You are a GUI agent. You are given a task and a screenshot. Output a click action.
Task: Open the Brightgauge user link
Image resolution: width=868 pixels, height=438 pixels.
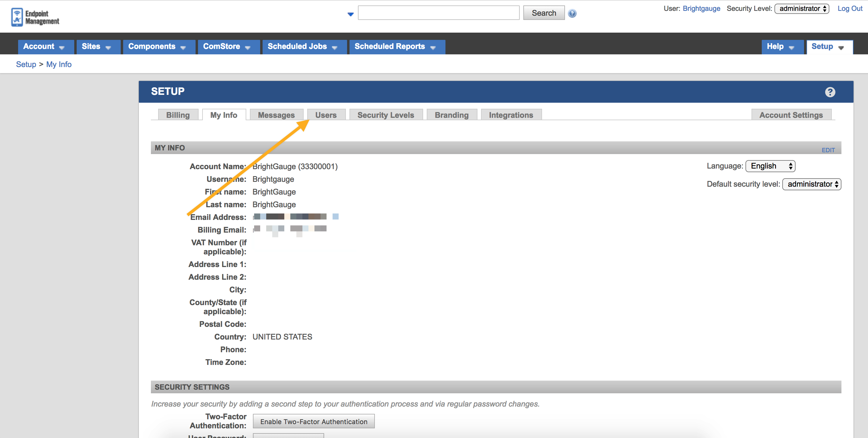(701, 9)
